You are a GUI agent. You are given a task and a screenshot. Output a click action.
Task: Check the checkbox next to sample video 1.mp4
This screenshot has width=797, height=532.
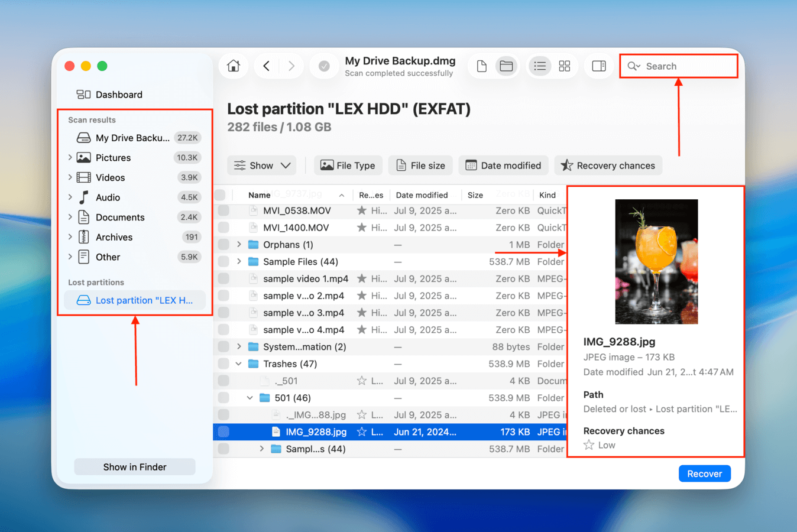[x=223, y=278]
